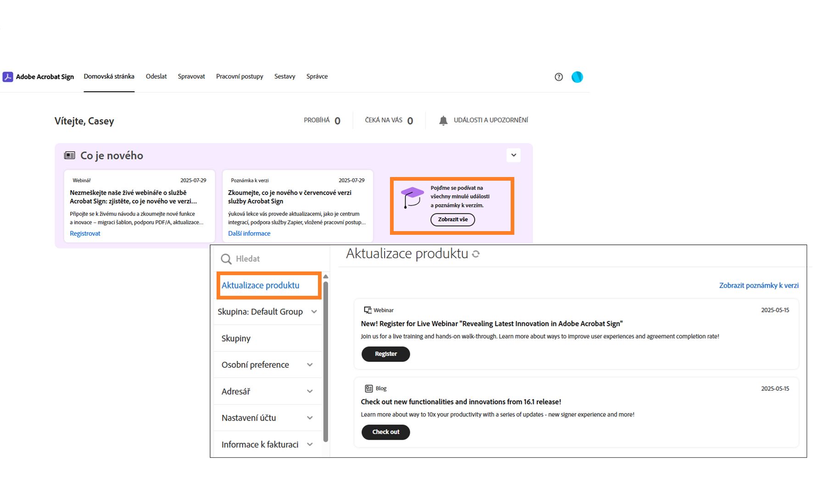The width and height of the screenshot is (813, 504).
Task: Expand the Informace k fakturaci section
Action: point(310,445)
